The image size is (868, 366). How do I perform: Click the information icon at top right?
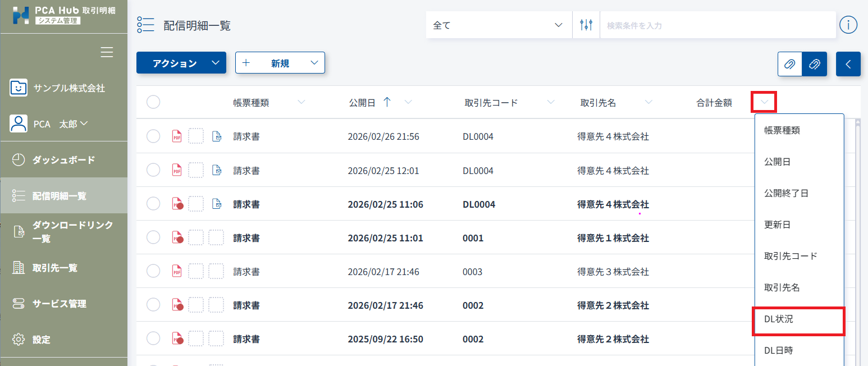(848, 25)
